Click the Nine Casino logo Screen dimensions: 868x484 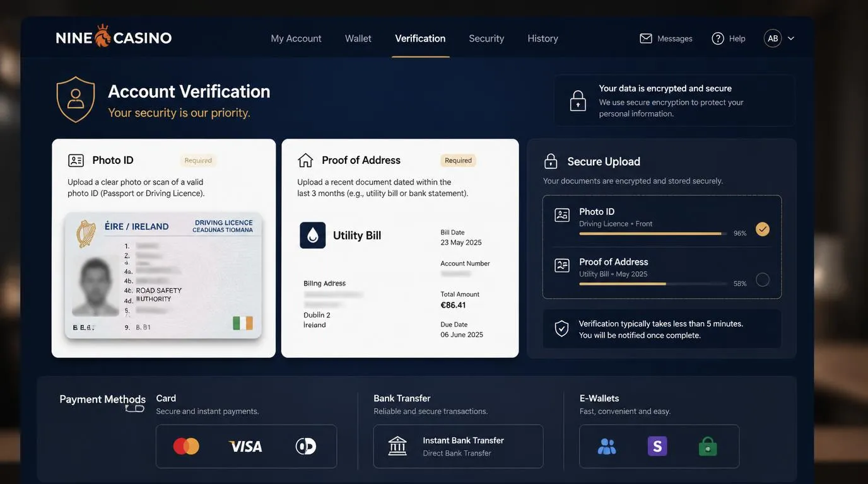click(114, 38)
